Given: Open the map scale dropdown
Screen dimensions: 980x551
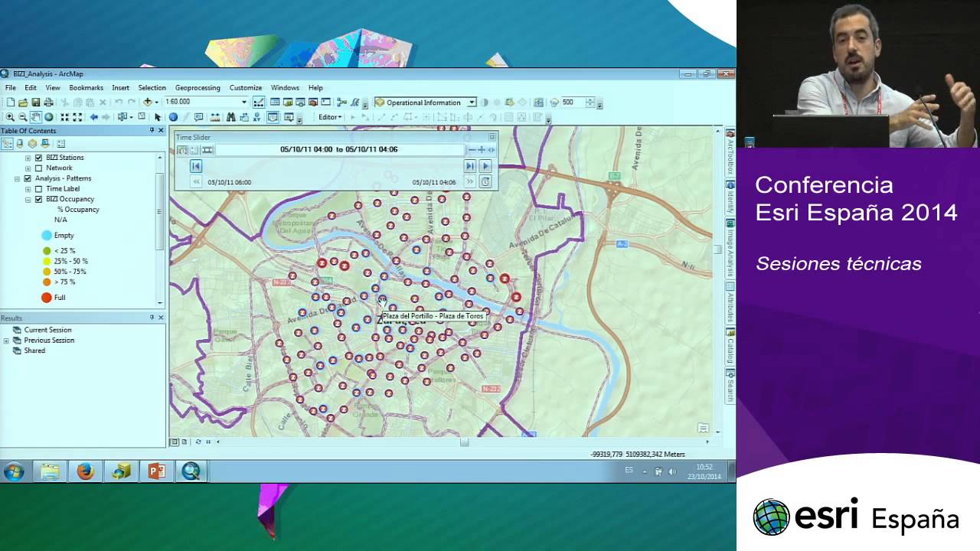Looking at the screenshot, I should click(x=244, y=102).
